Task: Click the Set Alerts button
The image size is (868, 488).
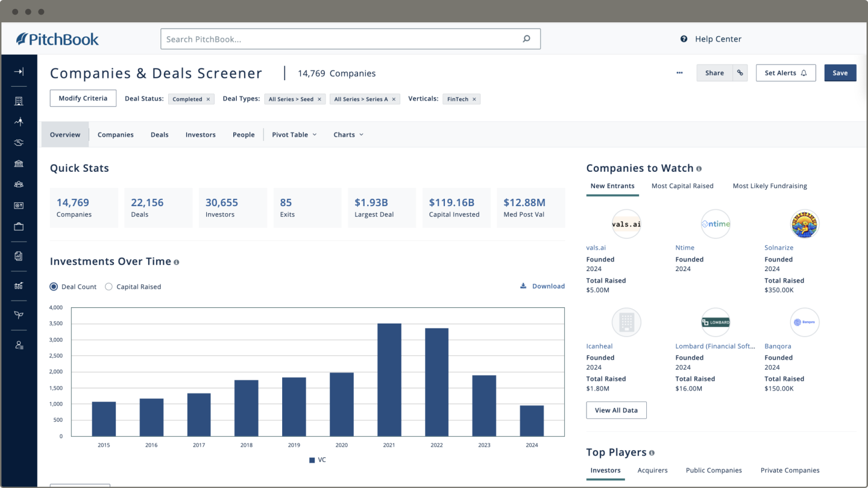Action: coord(786,73)
